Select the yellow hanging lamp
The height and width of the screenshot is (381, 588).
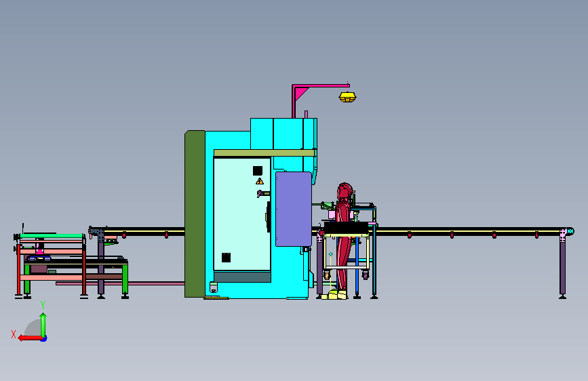(x=347, y=97)
